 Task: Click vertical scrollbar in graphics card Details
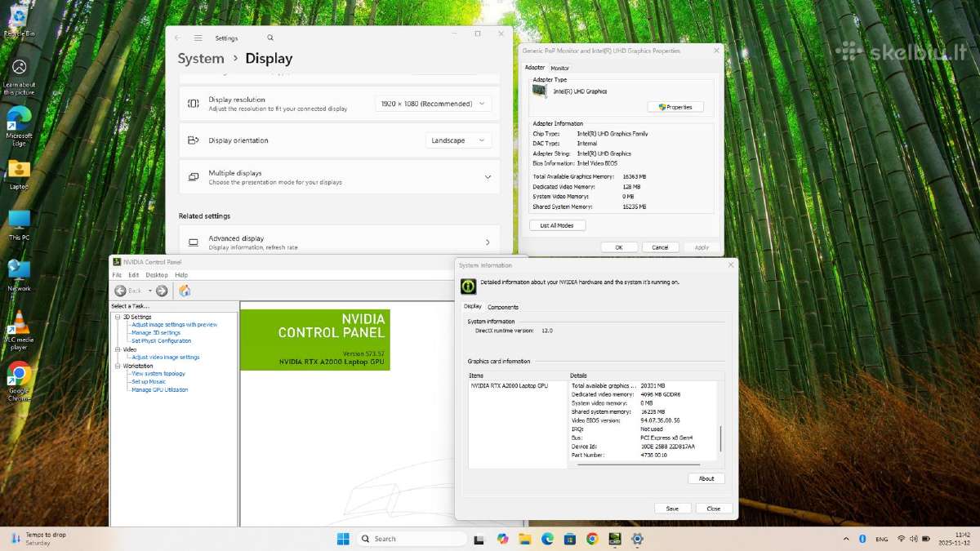720,438
